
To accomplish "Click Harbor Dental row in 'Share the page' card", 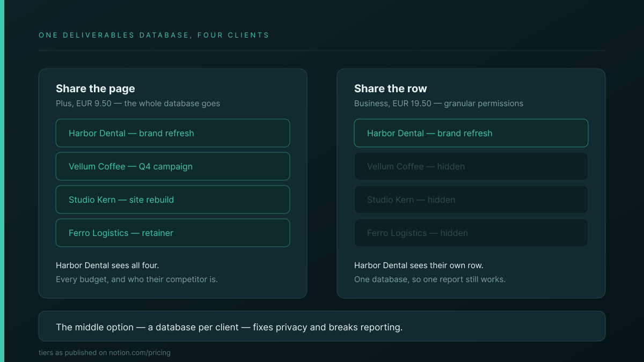I will click(x=173, y=133).
